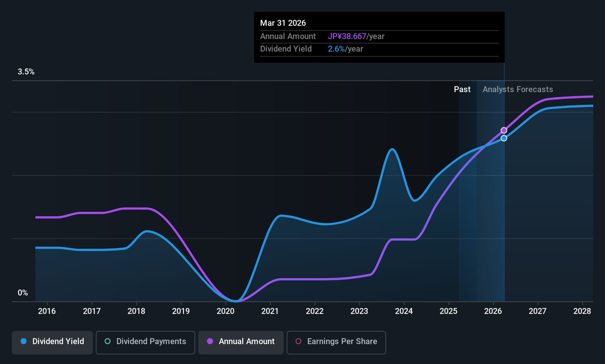605x364 pixels.
Task: Click the 2024 x-axis year label
Action: pyautogui.click(x=404, y=311)
